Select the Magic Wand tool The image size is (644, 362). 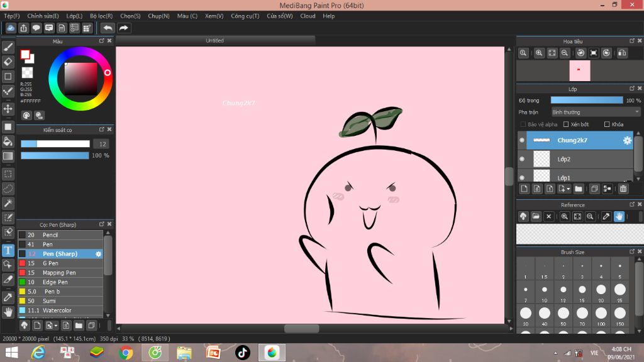(8, 203)
